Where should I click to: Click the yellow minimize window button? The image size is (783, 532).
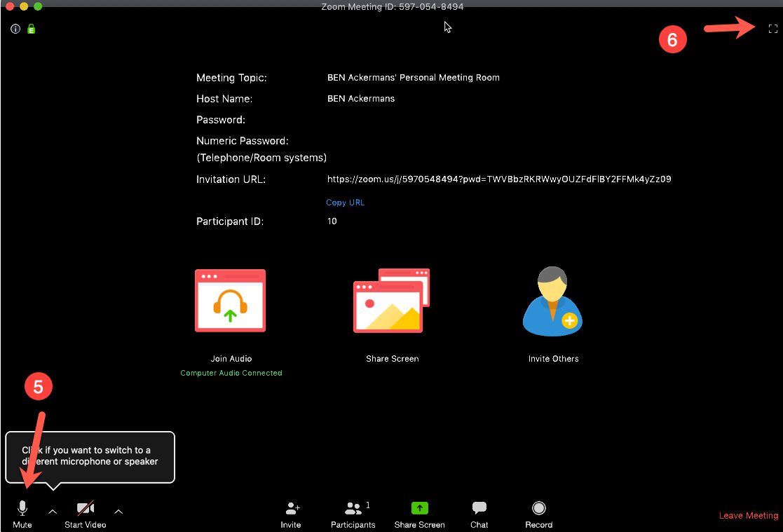coord(24,6)
